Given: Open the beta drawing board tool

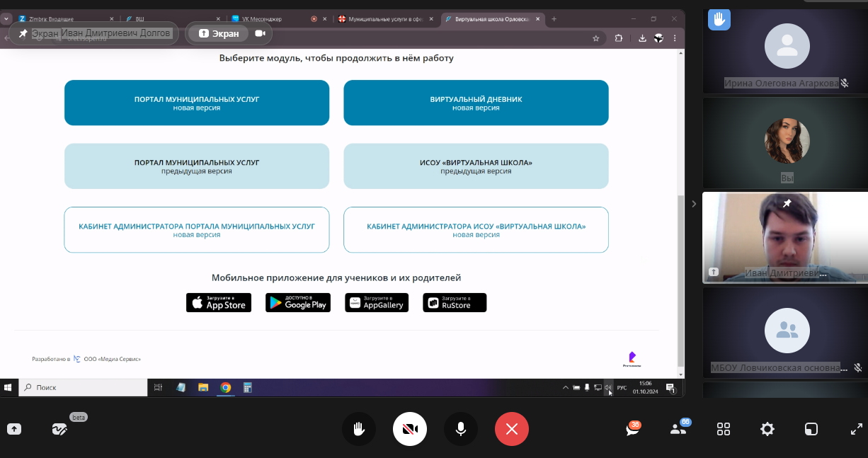Looking at the screenshot, I should (x=59, y=429).
